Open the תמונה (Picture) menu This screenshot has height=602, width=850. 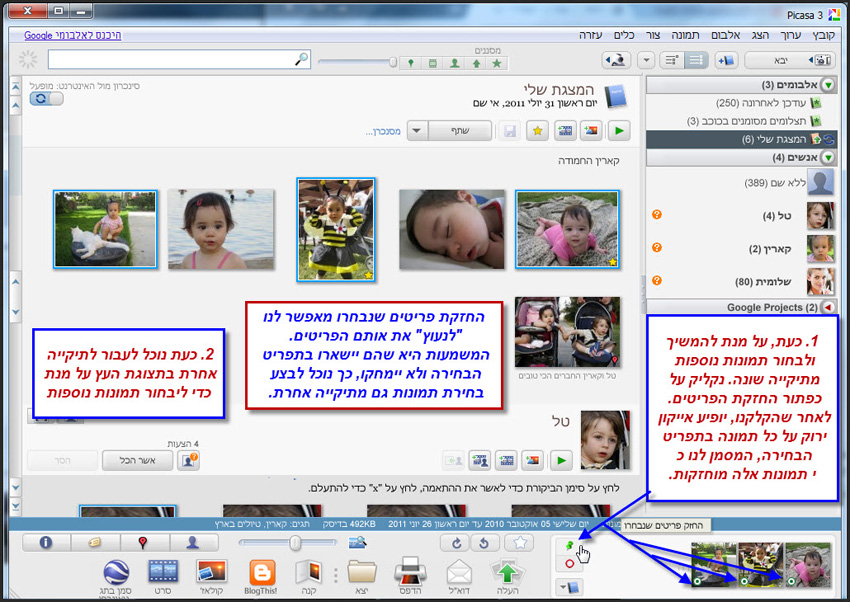tap(686, 35)
